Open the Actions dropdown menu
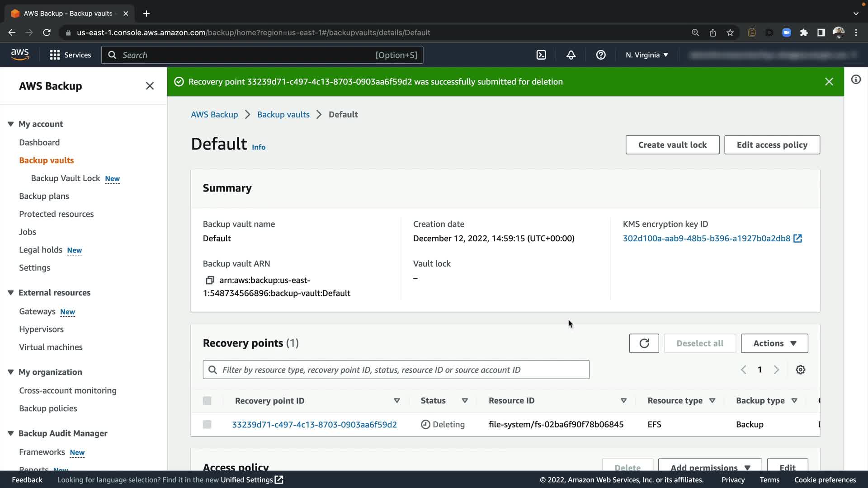This screenshot has height=488, width=868. 774,343
